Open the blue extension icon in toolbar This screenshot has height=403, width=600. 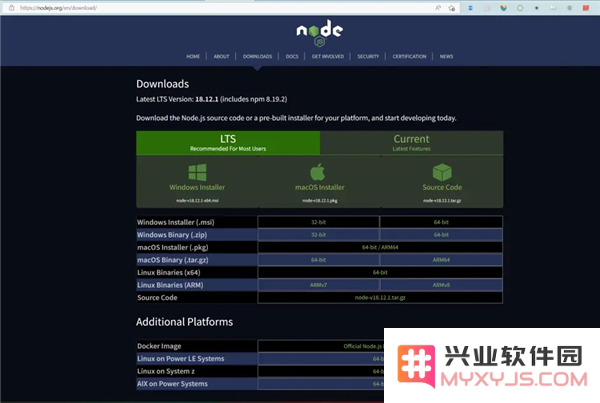(x=470, y=8)
